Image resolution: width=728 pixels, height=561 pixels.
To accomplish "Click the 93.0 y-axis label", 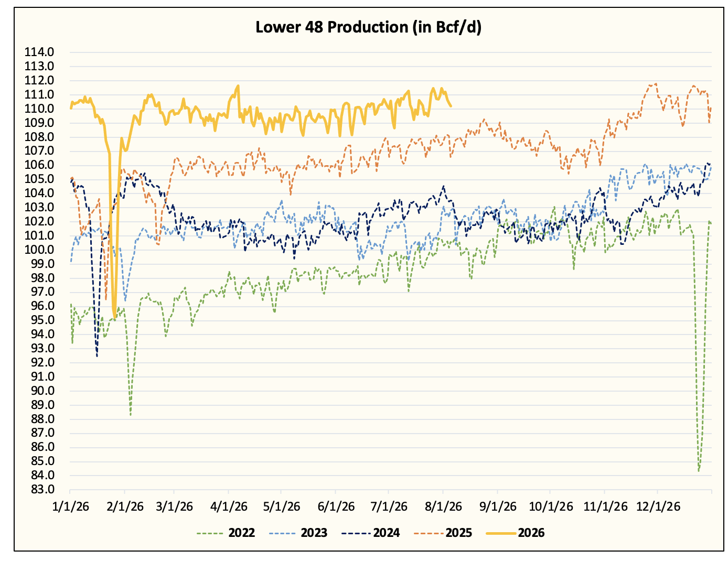I will click(42, 349).
